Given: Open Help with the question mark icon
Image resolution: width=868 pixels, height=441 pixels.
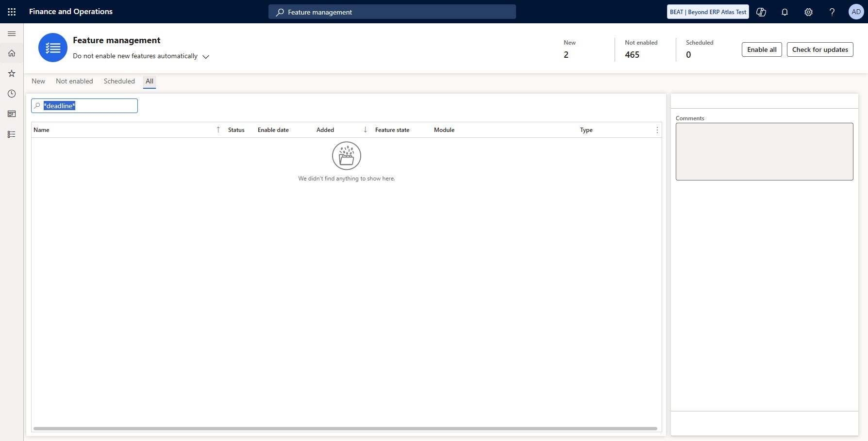Looking at the screenshot, I should coord(832,12).
